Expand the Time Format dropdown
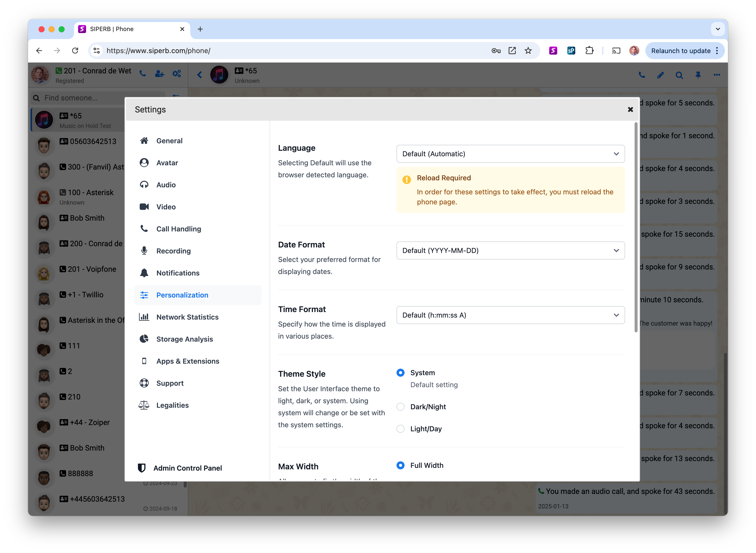 [510, 315]
